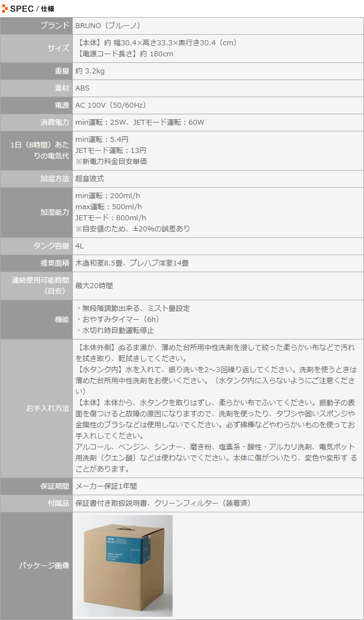364x620 pixels.
Task: Click the '※新電力料金目安単価' note
Action: [x=111, y=161]
